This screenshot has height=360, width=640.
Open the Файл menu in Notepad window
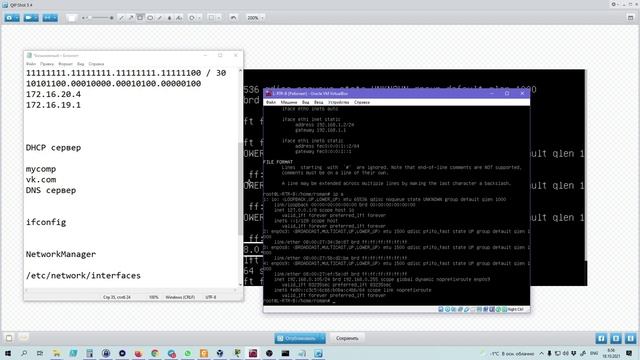pyautogui.click(x=31, y=64)
